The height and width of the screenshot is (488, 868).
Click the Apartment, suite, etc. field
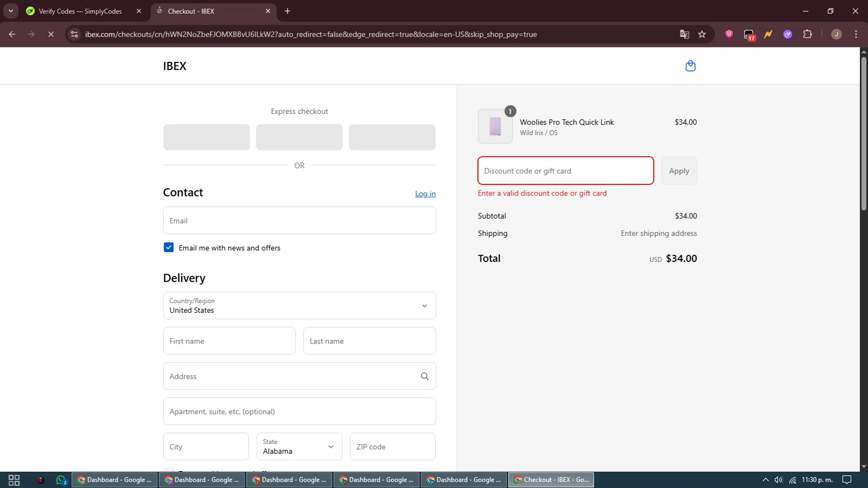(299, 412)
